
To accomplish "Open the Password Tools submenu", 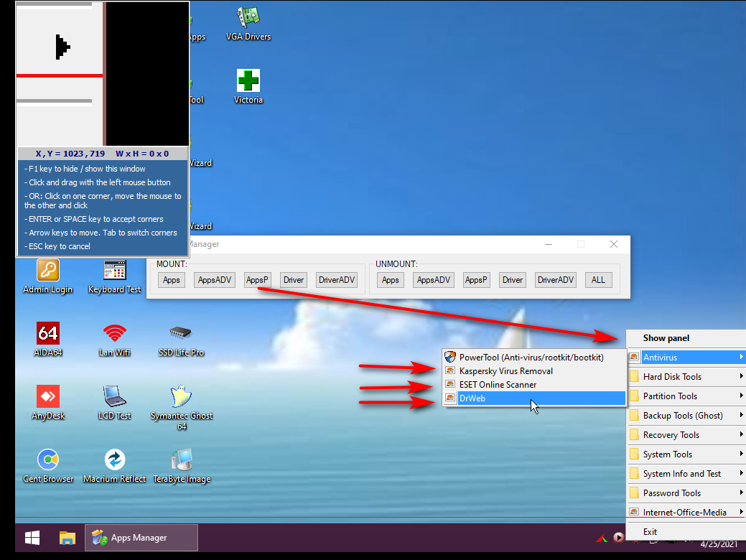I will [x=686, y=493].
